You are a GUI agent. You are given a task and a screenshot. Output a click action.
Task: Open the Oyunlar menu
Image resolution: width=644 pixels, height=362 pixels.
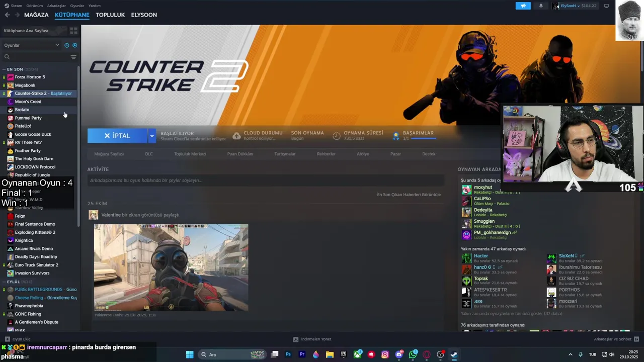coord(77,6)
